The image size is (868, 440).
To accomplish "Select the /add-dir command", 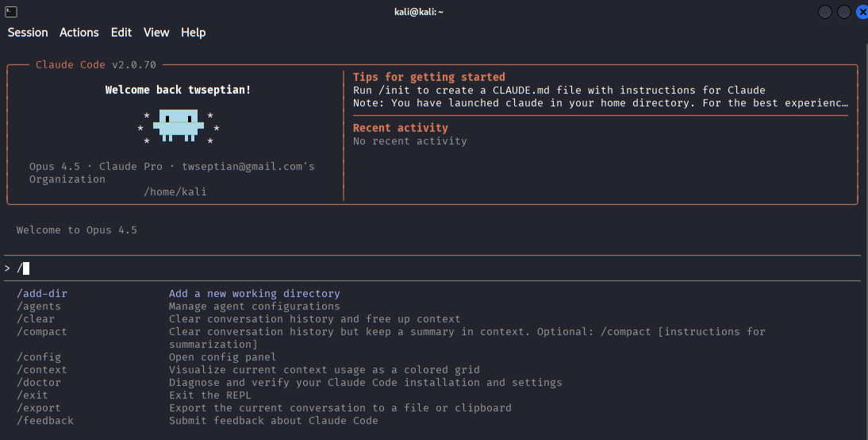I will click(42, 294).
